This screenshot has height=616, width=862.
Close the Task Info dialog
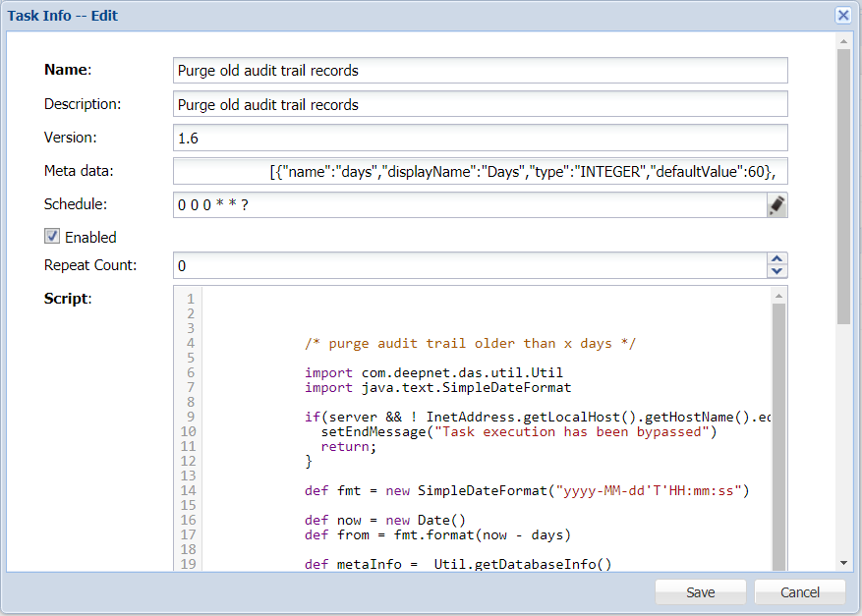pos(843,16)
